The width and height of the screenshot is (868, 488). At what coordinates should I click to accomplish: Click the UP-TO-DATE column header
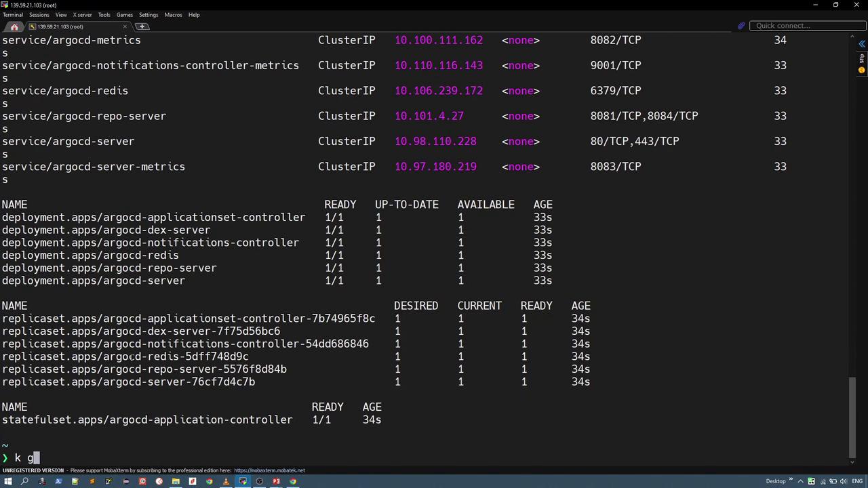(407, 204)
